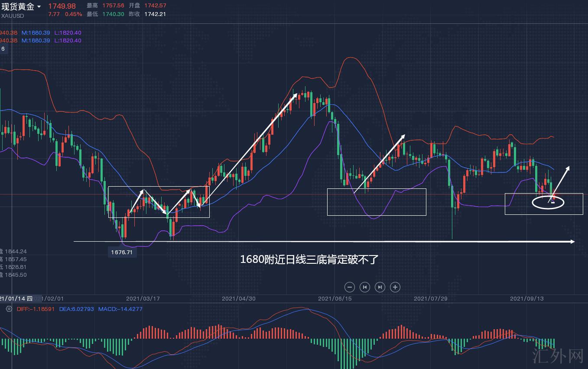588x369 pixels.
Task: Zoom out the chart with minus button
Action: (x=350, y=287)
